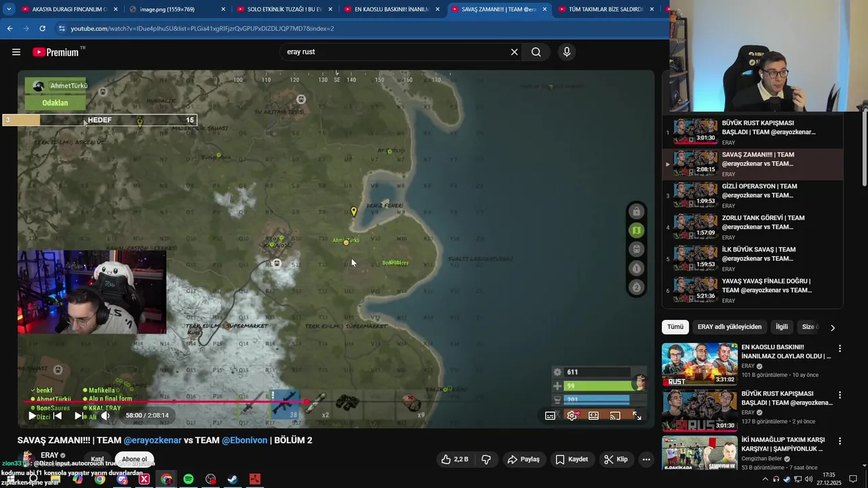Close the EN KAOSLU BASKINI browser tab
The width and height of the screenshot is (868, 488).
click(x=437, y=9)
